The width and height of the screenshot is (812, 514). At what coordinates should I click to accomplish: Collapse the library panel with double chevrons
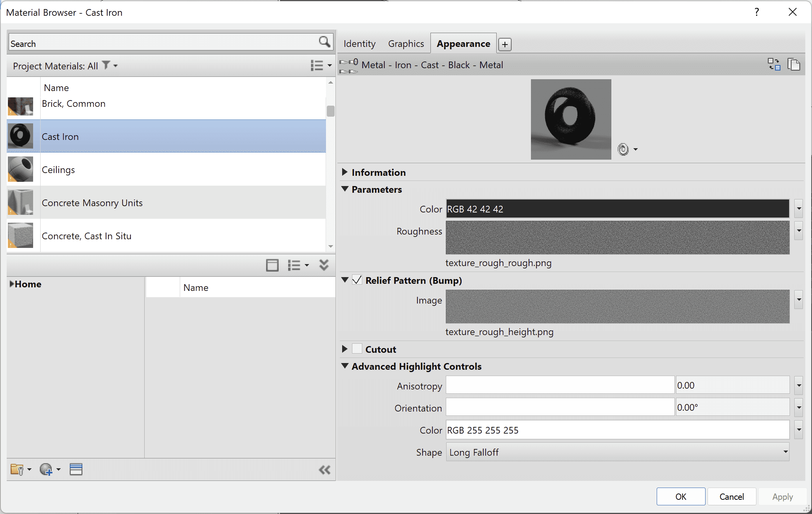coord(324,265)
